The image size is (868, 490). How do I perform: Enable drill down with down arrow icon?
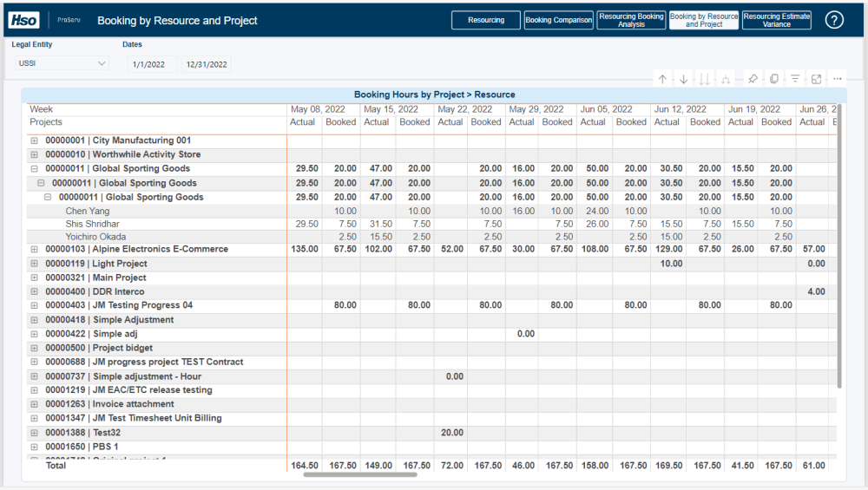click(684, 79)
